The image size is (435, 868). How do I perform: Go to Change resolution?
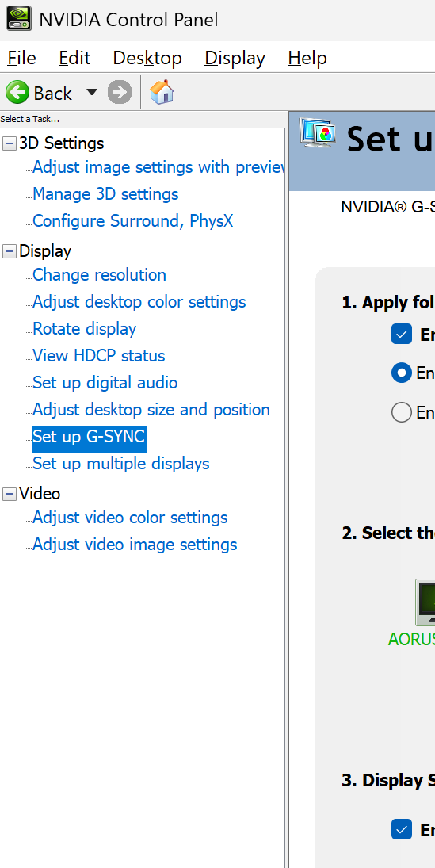(99, 275)
